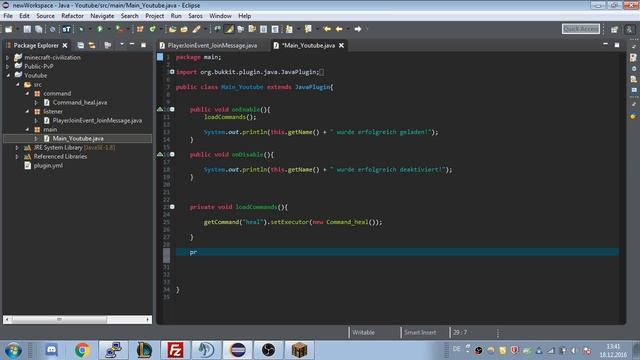Viewport: 640px width, 360px height.
Task: Expand the JRE System Library node
Action: 17,147
